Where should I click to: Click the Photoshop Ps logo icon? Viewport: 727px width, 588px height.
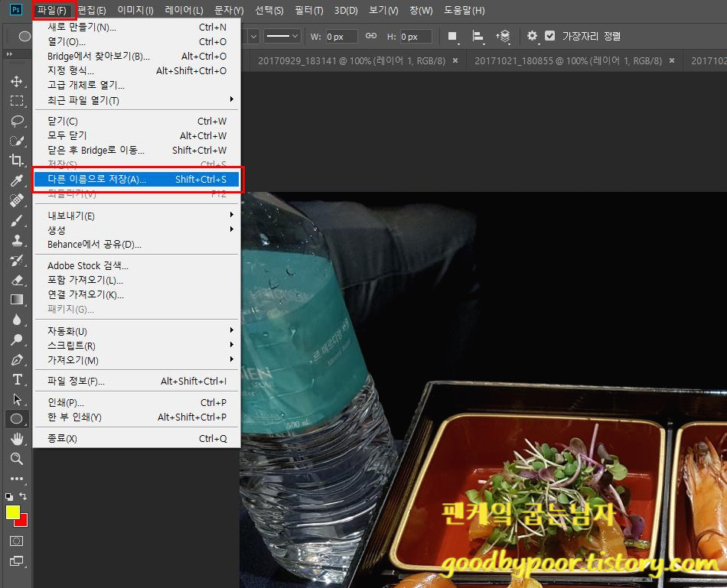click(x=16, y=10)
